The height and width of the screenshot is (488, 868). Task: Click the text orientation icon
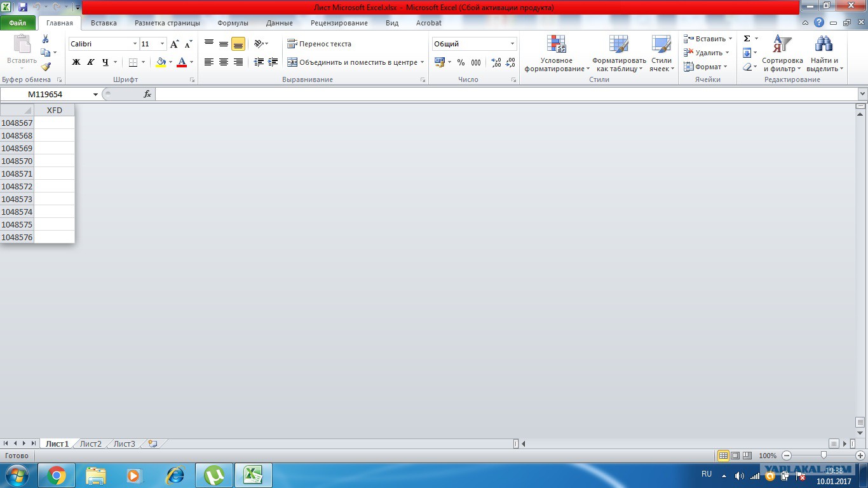[258, 44]
